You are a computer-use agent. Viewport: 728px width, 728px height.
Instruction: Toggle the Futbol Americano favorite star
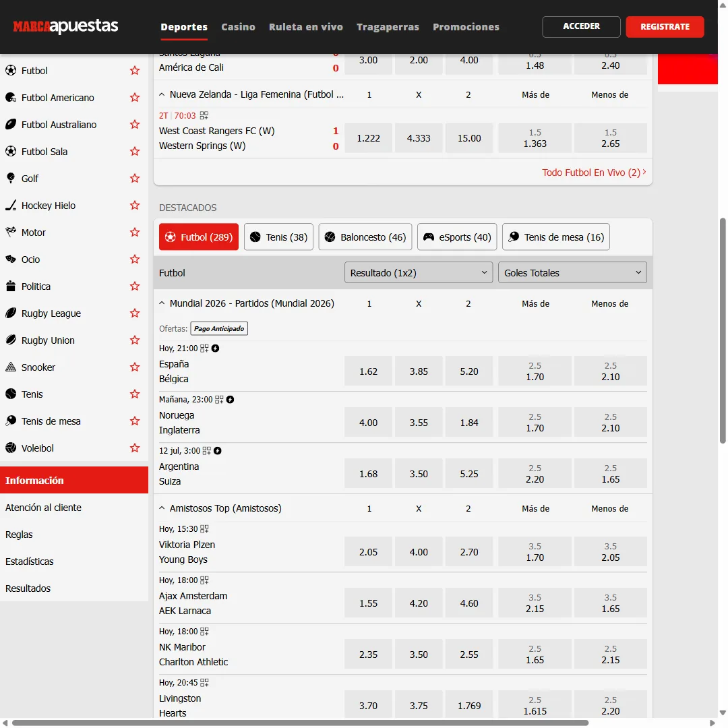135,98
